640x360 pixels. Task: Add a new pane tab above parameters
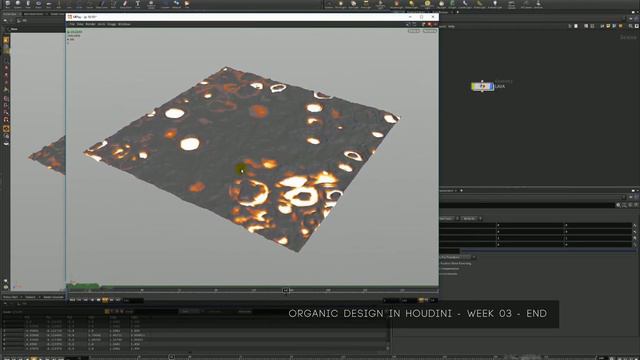(x=462, y=190)
